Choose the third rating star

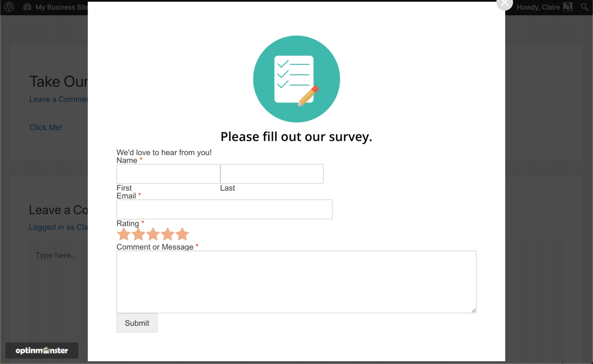[153, 234]
